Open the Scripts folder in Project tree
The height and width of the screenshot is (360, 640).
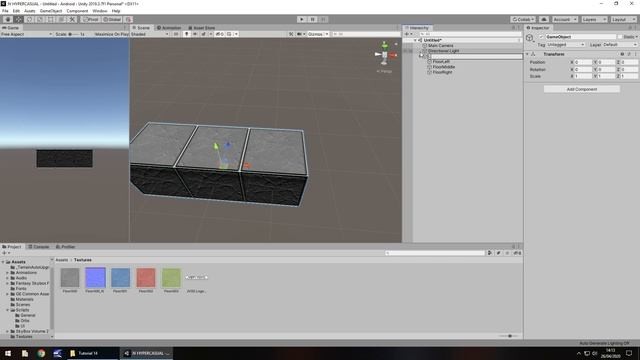point(22,310)
